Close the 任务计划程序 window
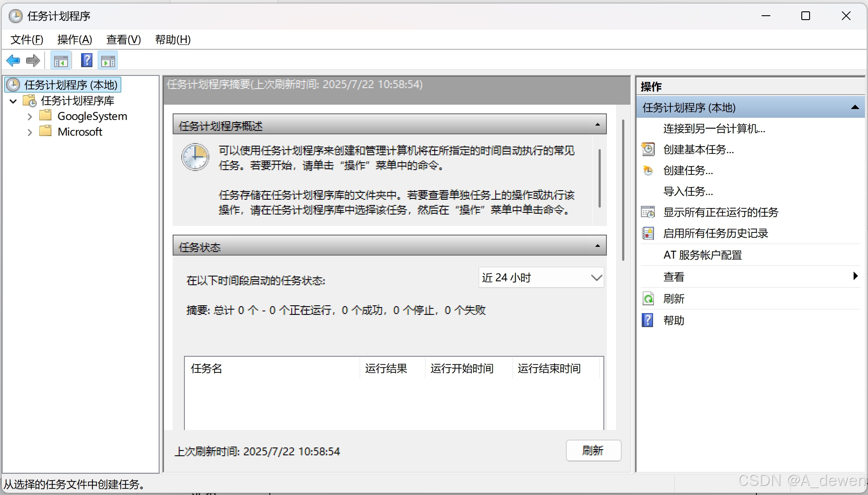 tap(846, 16)
